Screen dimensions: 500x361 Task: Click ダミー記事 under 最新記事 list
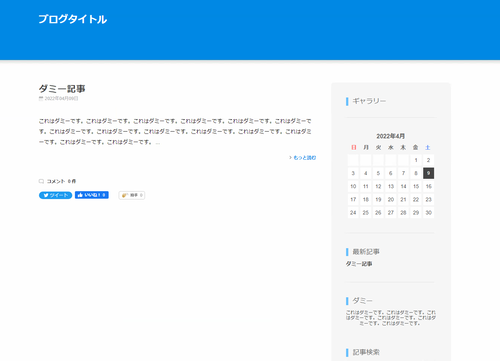pos(359,264)
